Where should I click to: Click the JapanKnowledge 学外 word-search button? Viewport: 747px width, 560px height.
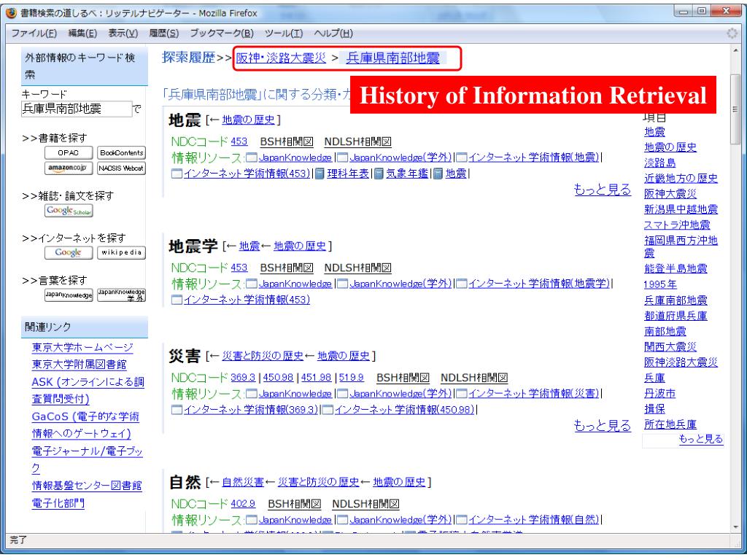coord(122,295)
